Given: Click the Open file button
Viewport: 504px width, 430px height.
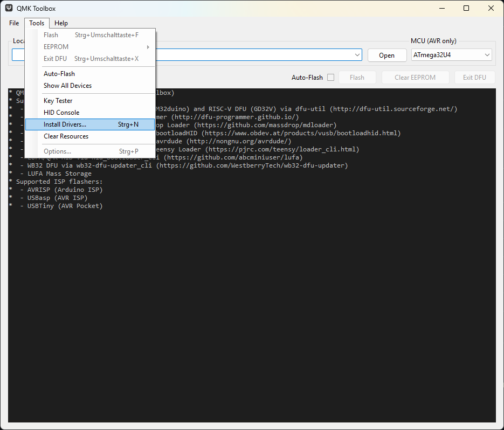Looking at the screenshot, I should click(x=386, y=56).
